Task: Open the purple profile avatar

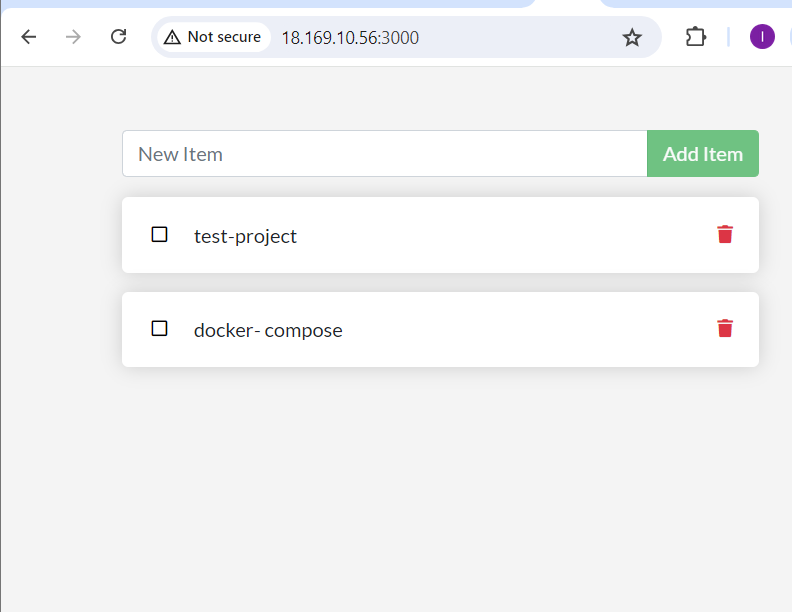Action: 762,37
